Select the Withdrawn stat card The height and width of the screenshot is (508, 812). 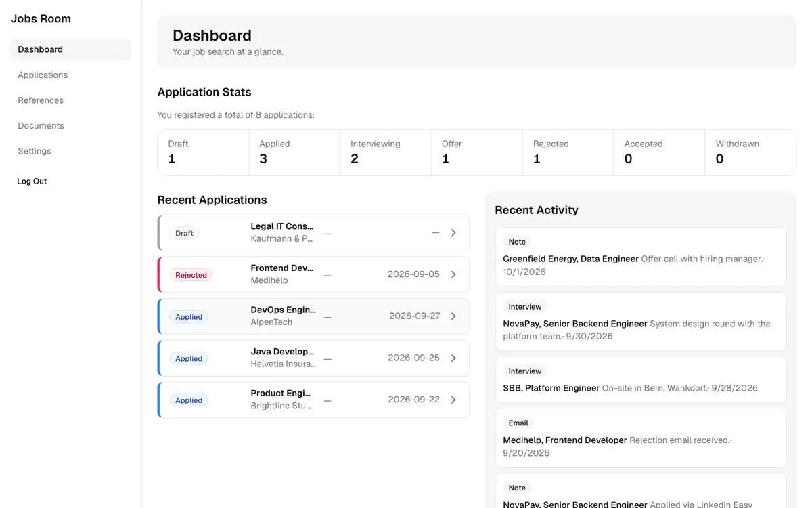[750, 152]
